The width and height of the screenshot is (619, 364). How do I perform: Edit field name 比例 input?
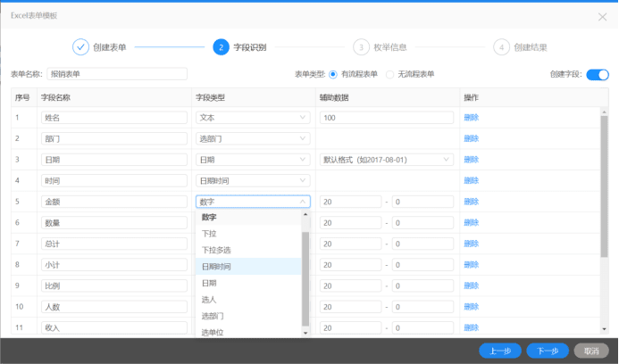click(x=114, y=285)
